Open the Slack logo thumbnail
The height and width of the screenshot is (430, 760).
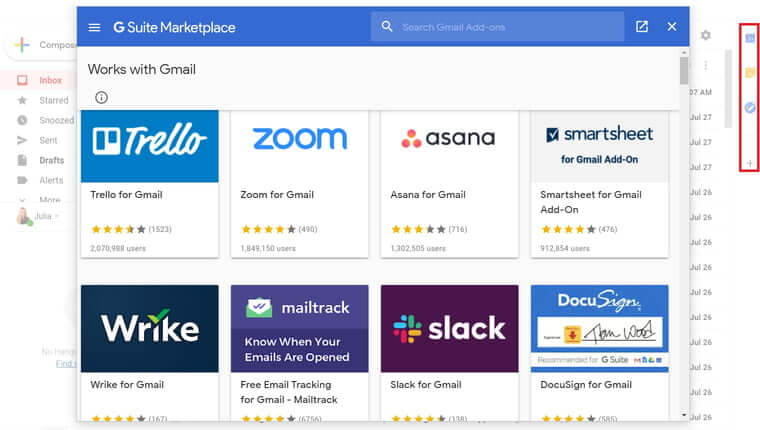pos(449,329)
